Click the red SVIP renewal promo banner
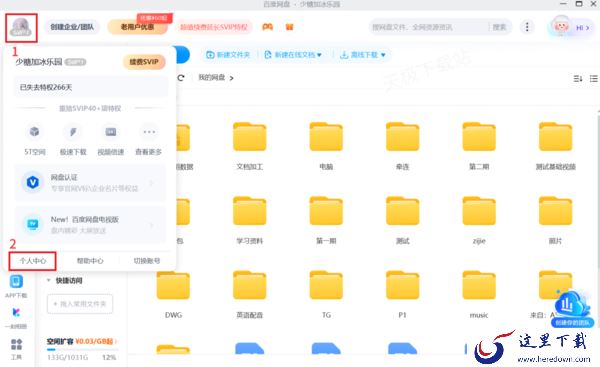This screenshot has height=367, width=600. point(214,27)
